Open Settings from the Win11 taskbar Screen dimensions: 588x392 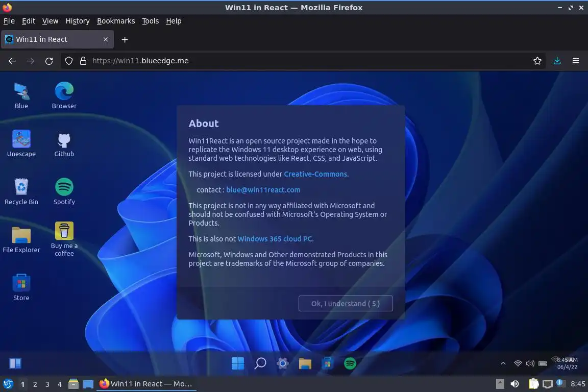(283, 363)
